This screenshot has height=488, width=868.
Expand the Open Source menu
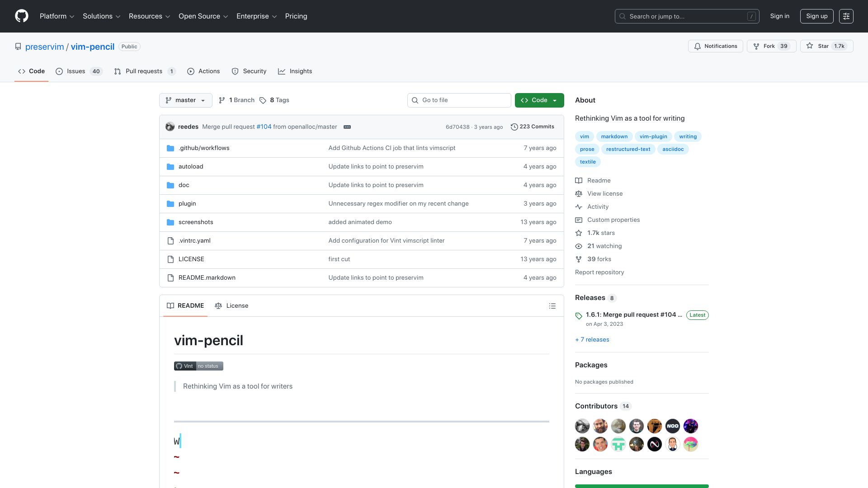[x=203, y=16]
